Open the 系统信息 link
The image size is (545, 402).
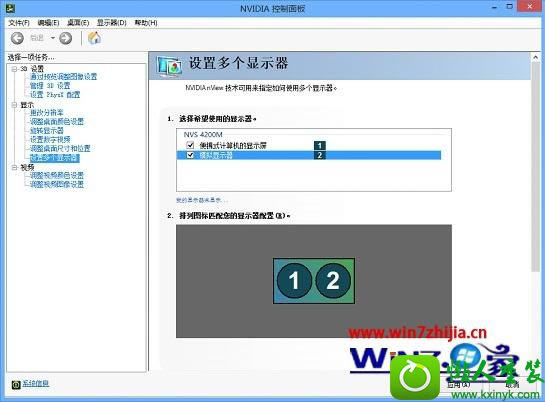point(36,384)
